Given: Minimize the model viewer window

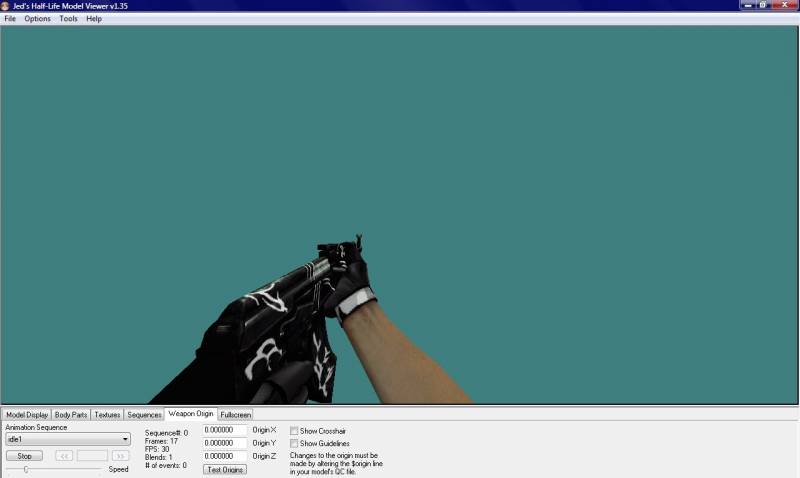Looking at the screenshot, I should pyautogui.click(x=747, y=5).
